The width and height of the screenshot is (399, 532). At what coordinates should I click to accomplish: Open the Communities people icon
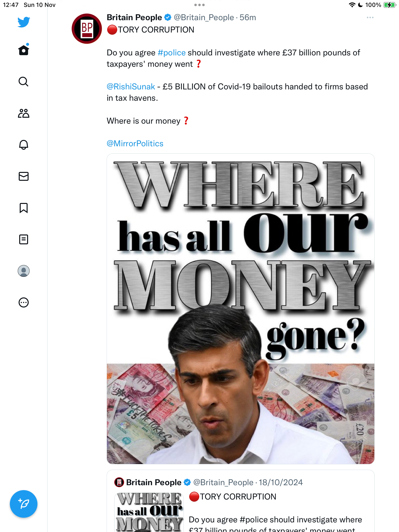[x=24, y=113]
